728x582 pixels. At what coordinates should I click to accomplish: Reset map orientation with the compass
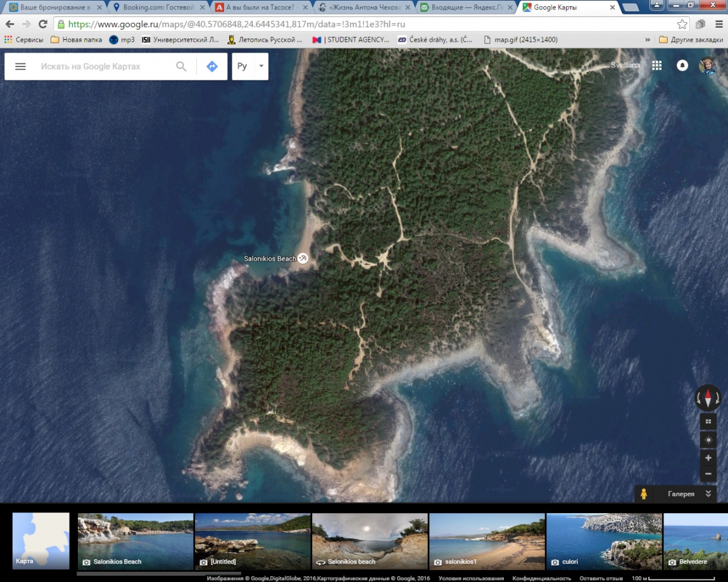click(708, 399)
